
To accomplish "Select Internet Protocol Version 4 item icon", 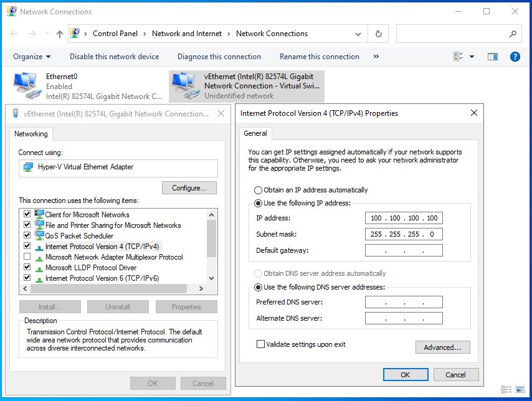I will [x=39, y=247].
